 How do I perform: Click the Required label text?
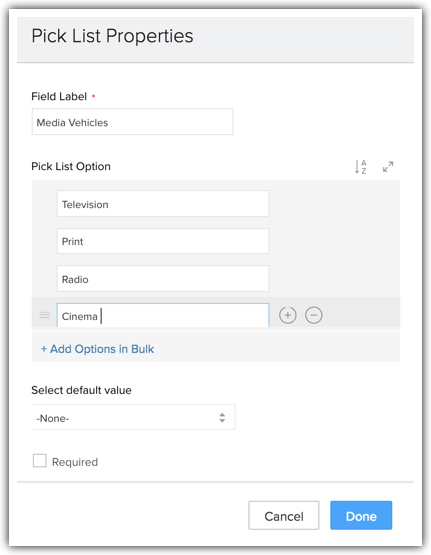point(75,462)
